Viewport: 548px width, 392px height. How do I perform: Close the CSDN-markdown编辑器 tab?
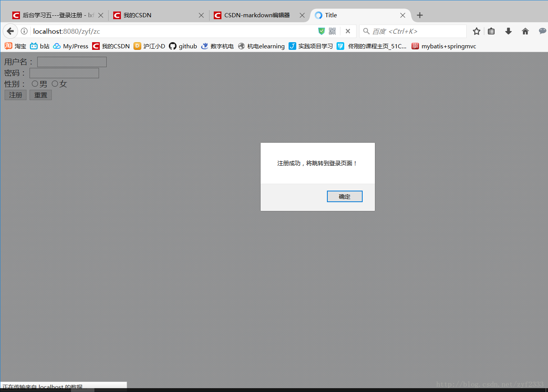302,15
